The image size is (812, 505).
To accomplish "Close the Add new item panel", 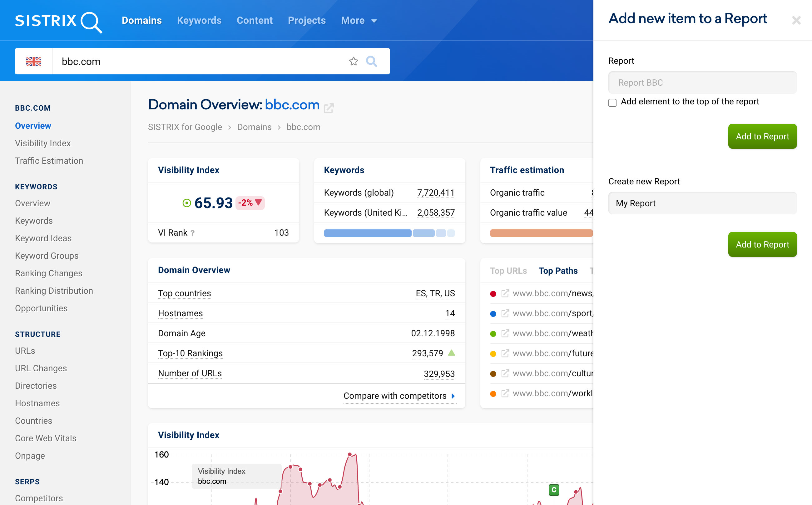I will tap(796, 20).
